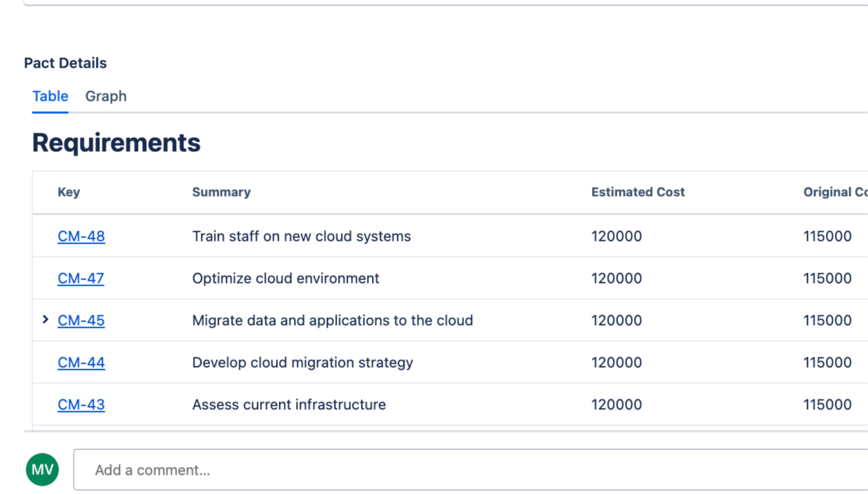868x494 pixels.
Task: Click the Original Cost column header
Action: point(835,192)
